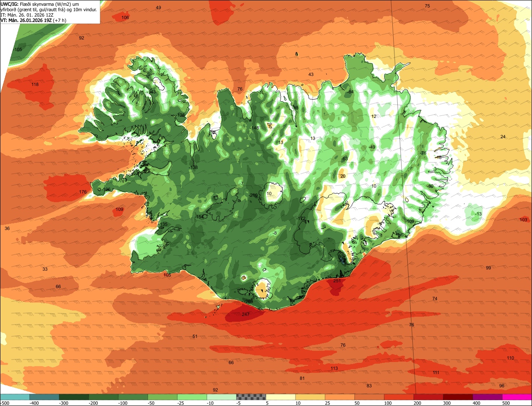Click the 33 value in the southwest sea

point(45,269)
